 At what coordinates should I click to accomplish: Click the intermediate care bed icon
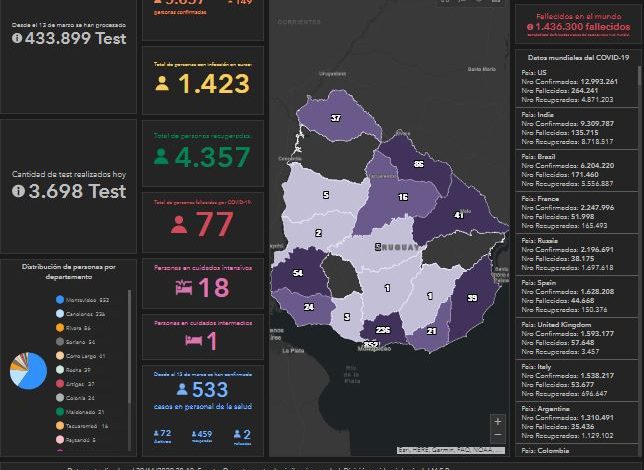point(194,341)
